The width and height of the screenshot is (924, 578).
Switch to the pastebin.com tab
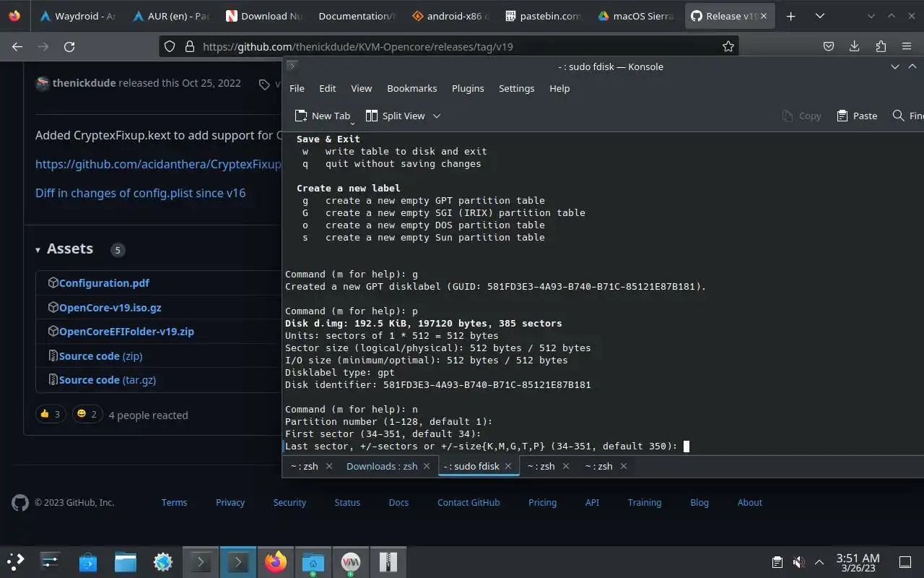(x=544, y=16)
